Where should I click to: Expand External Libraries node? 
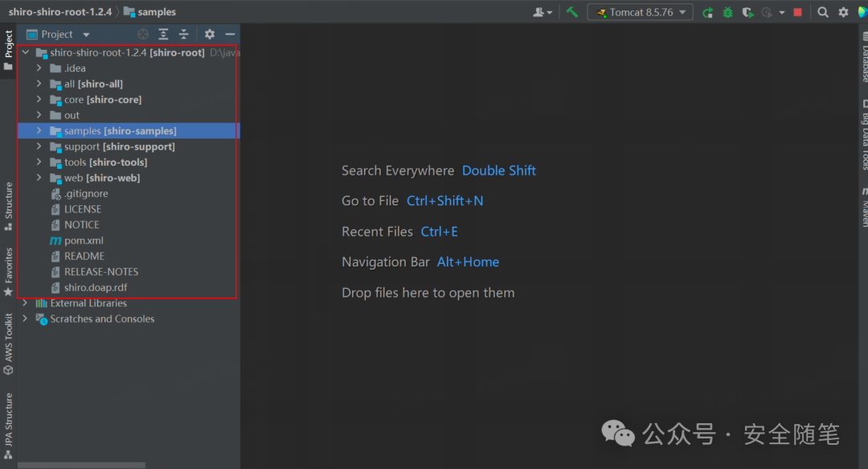[25, 302]
